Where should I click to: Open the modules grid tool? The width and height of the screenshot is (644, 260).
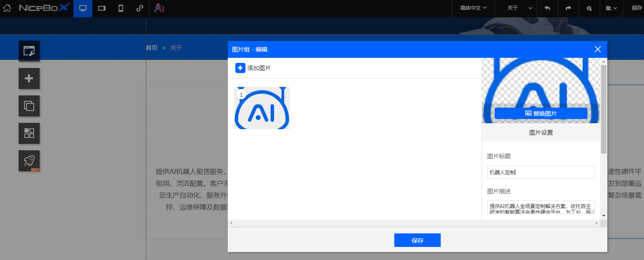29,133
